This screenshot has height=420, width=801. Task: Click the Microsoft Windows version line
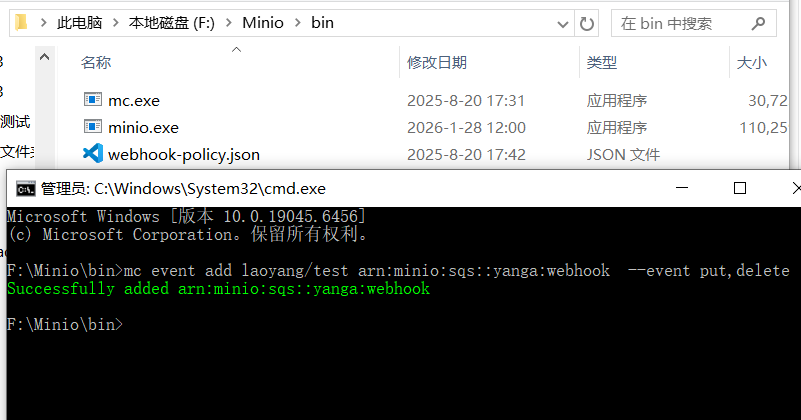tap(186, 216)
